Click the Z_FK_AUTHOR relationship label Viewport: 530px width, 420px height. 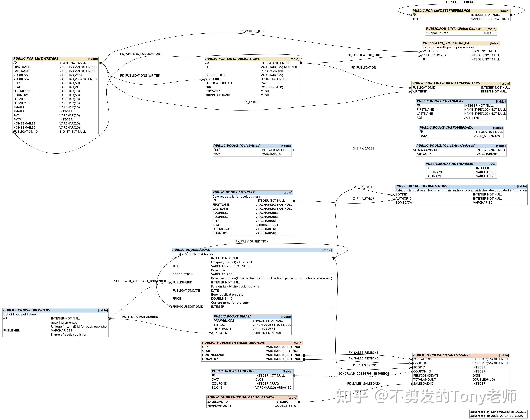point(364,199)
